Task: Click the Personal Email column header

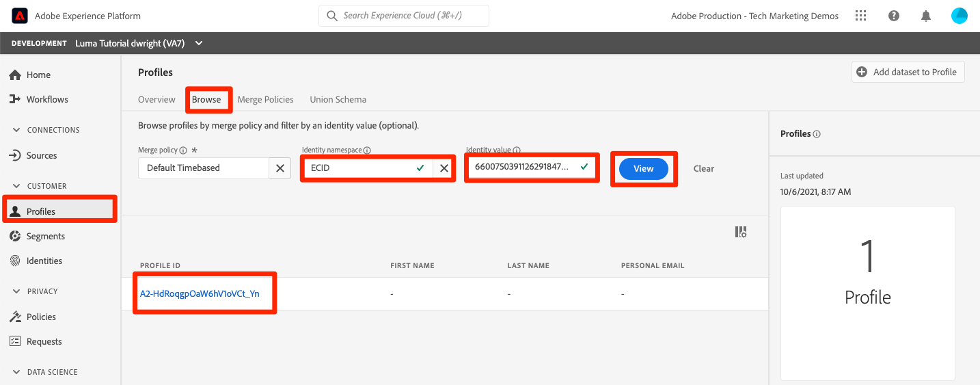Action: click(653, 265)
